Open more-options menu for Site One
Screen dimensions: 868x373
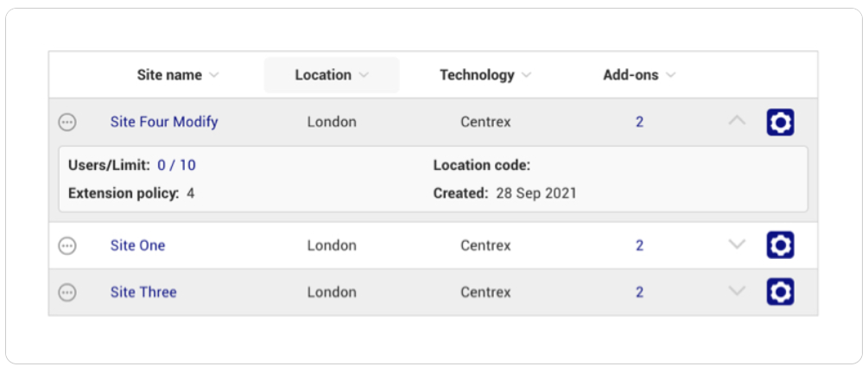[67, 245]
